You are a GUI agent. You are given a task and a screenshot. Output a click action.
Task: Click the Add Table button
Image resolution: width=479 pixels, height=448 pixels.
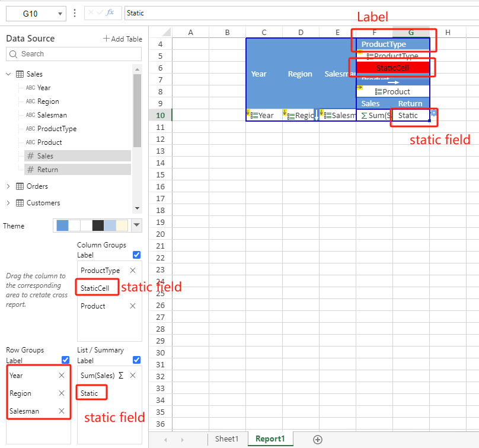tap(123, 39)
